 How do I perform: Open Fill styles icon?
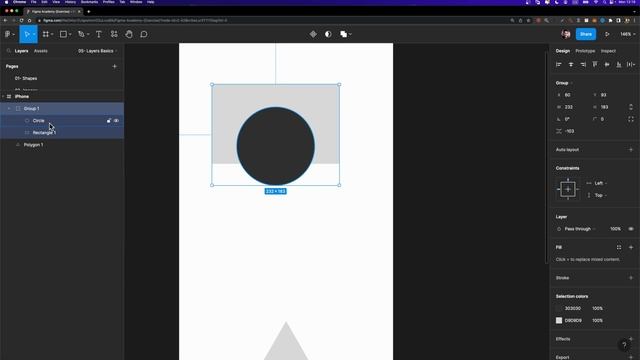pos(619,247)
